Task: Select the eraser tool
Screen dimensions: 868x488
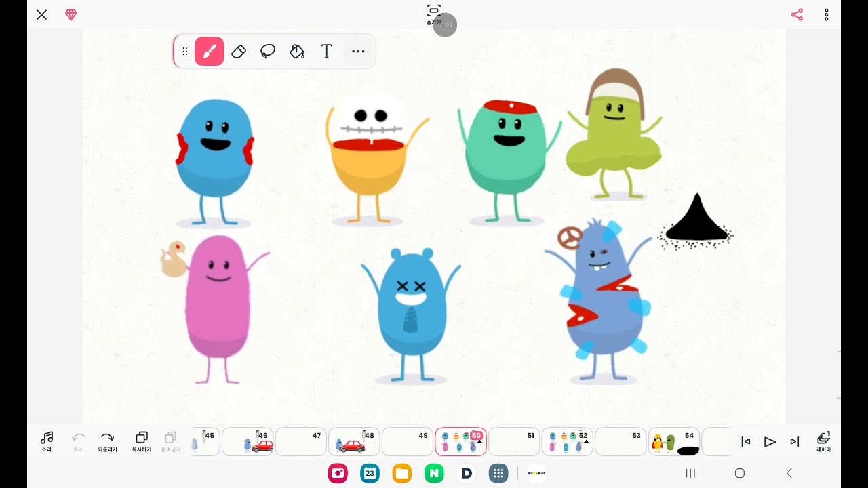Action: click(239, 52)
